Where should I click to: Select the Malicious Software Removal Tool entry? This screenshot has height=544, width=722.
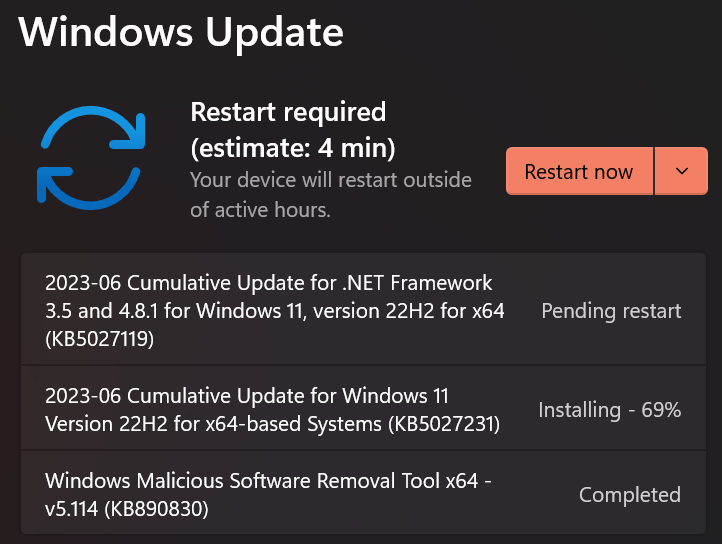click(x=270, y=495)
